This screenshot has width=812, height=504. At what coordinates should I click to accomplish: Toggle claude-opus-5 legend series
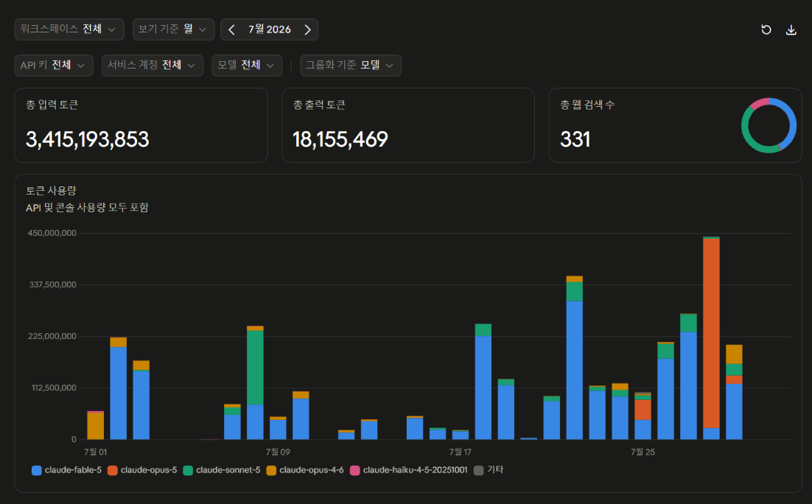pyautogui.click(x=142, y=470)
